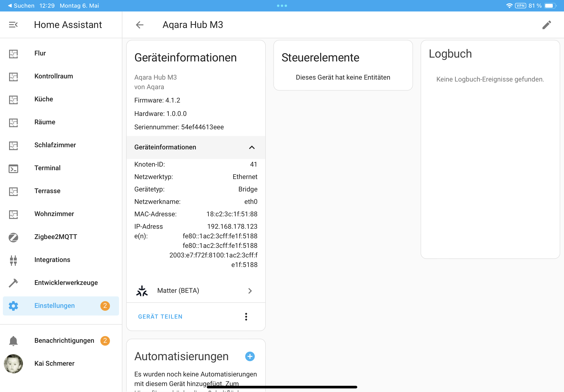The height and width of the screenshot is (392, 564).
Task: Open the Benachrichtigungen bell icon
Action: pyautogui.click(x=13, y=341)
